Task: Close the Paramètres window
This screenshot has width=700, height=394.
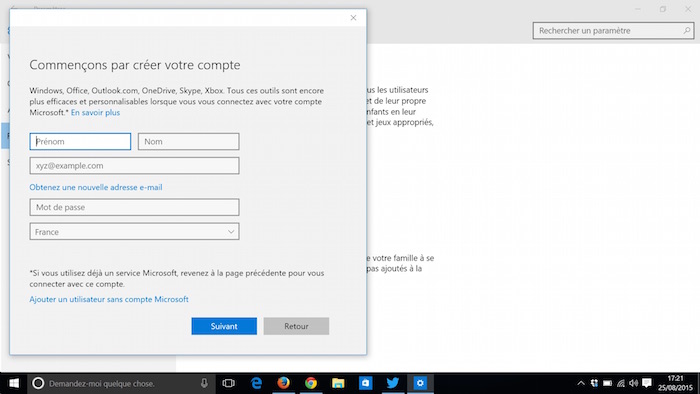Action: pos(688,9)
